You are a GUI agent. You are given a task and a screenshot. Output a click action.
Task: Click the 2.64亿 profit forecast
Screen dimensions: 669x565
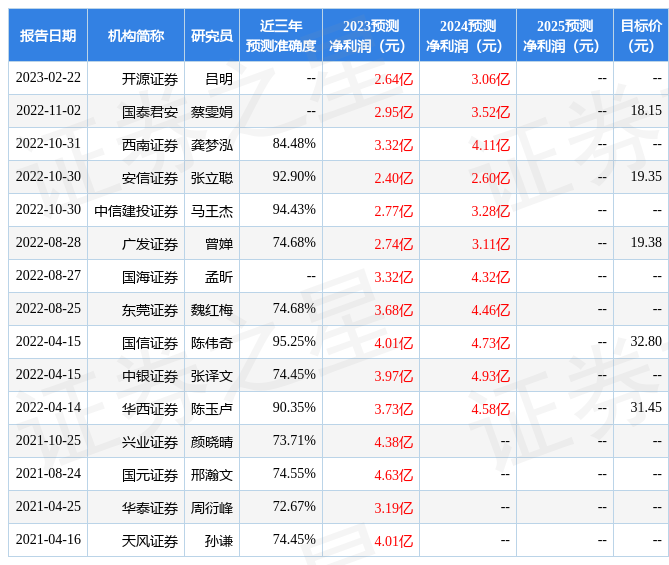click(x=393, y=79)
